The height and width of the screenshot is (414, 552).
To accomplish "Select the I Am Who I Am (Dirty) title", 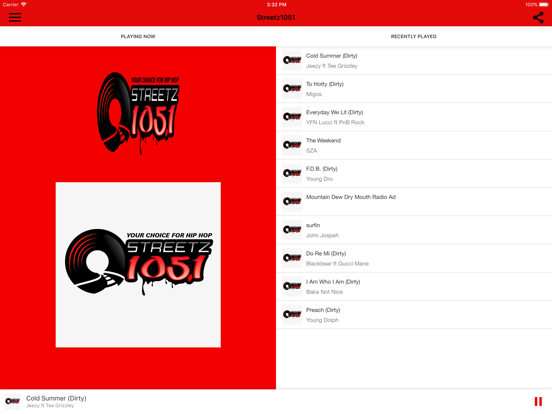I will 333,282.
